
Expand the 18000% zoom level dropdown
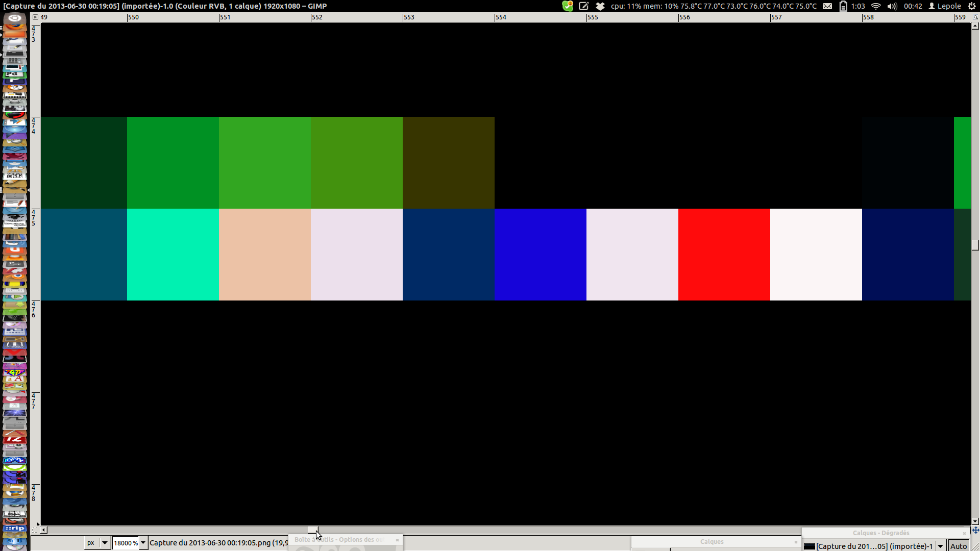[x=143, y=543]
